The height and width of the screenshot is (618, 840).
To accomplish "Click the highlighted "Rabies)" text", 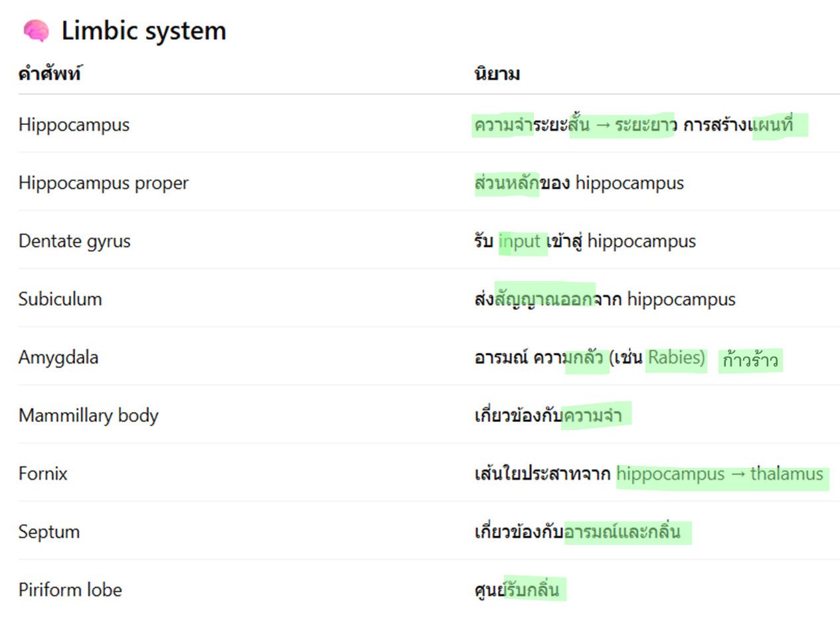I will point(676,358).
